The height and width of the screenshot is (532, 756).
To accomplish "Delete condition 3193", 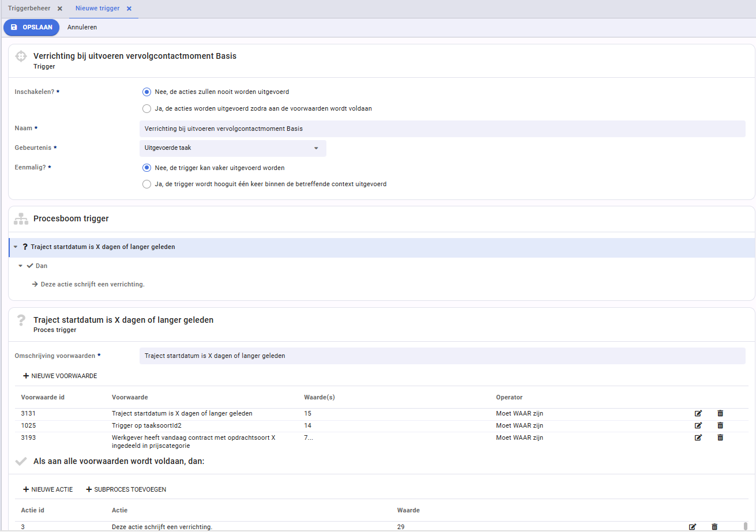I will [x=720, y=437].
